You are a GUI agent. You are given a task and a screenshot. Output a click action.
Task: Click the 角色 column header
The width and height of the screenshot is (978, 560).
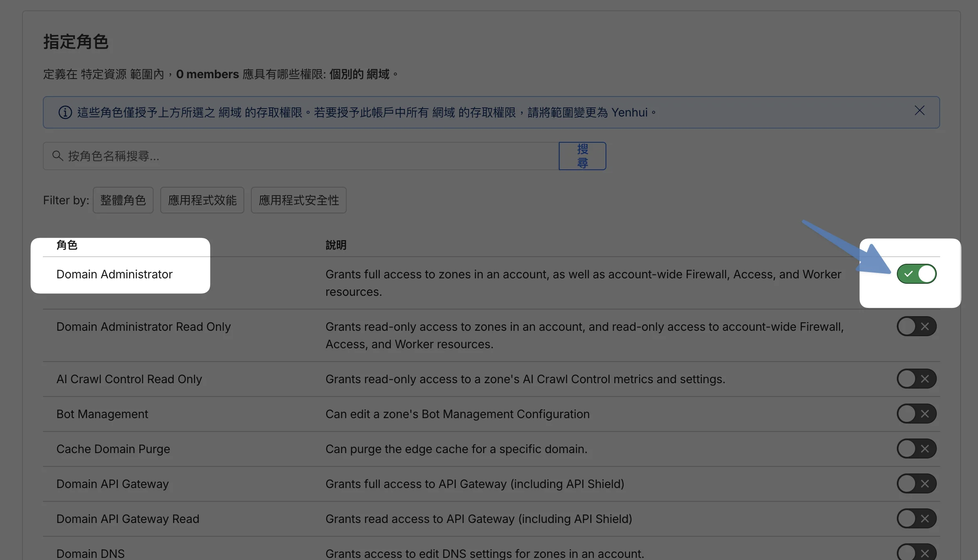pyautogui.click(x=67, y=245)
